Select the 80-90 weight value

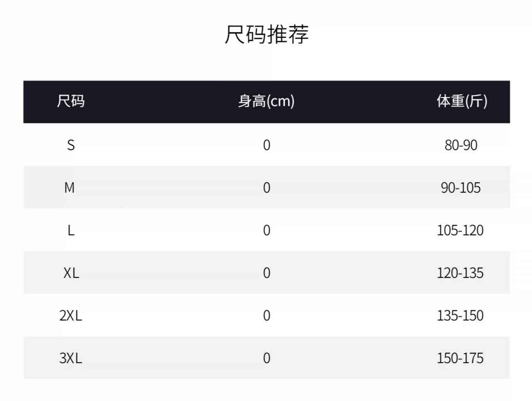[x=461, y=145]
